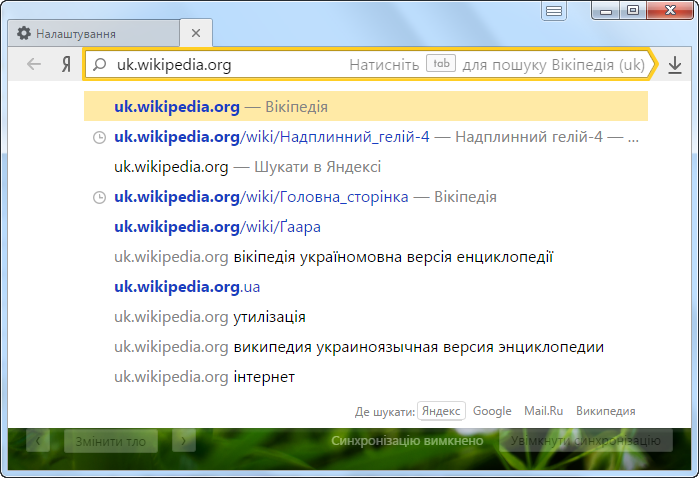The height and width of the screenshot is (478, 699).
Task: Select suggestion википедия украиноязычная версия энциклопедии
Action: [x=366, y=346]
